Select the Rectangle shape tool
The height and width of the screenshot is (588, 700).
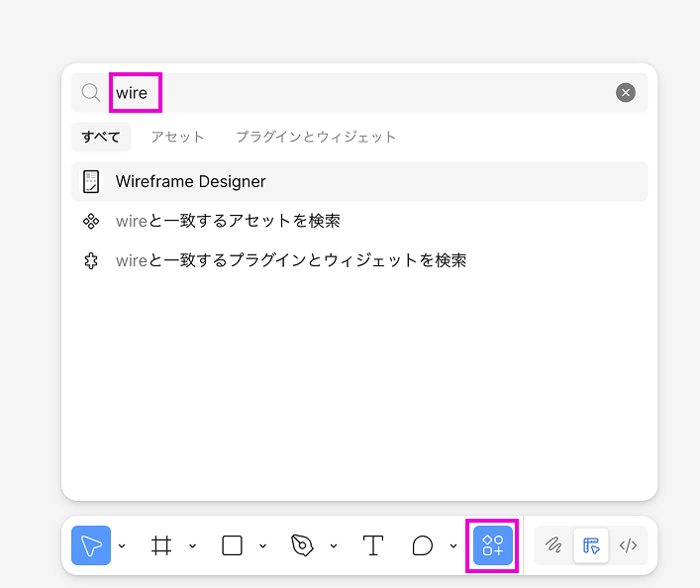[233, 545]
